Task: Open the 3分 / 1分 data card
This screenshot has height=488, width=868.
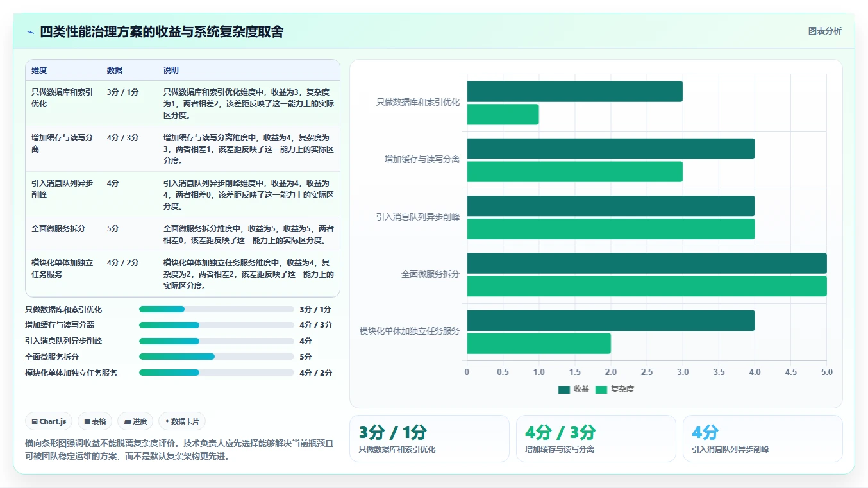Action: [430, 439]
